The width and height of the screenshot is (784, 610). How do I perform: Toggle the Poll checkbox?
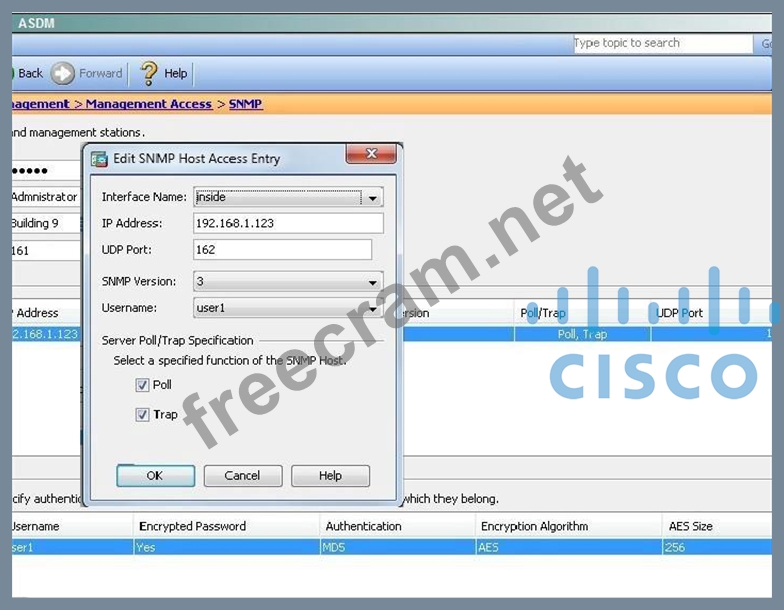tap(142, 386)
